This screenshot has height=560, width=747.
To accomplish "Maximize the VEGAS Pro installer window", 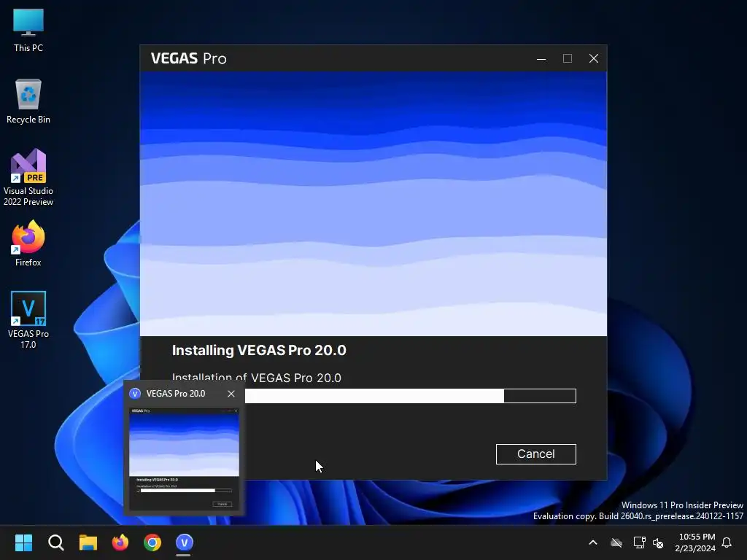I will tap(568, 58).
